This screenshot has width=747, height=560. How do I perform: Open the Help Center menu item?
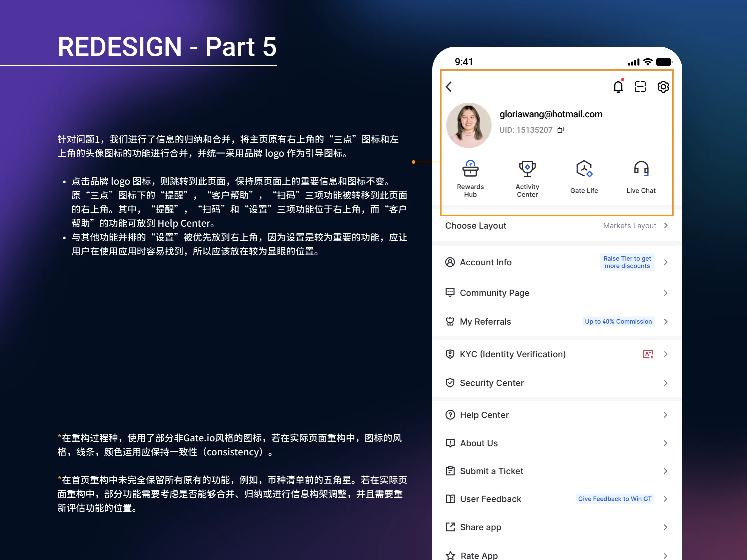(x=557, y=415)
